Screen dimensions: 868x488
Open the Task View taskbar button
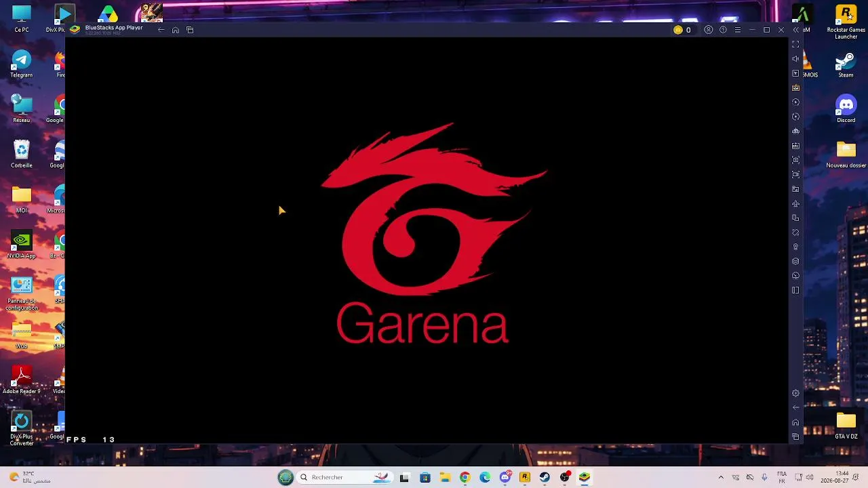[405, 477]
